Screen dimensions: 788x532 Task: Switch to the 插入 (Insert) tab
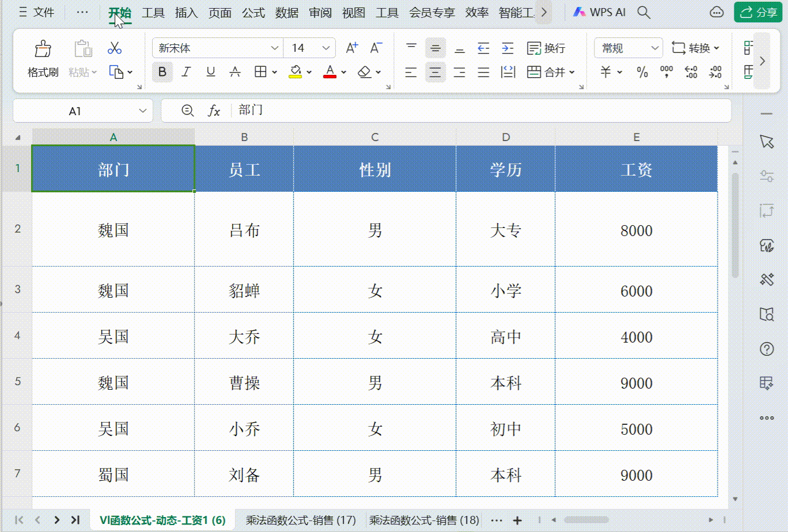tap(187, 13)
